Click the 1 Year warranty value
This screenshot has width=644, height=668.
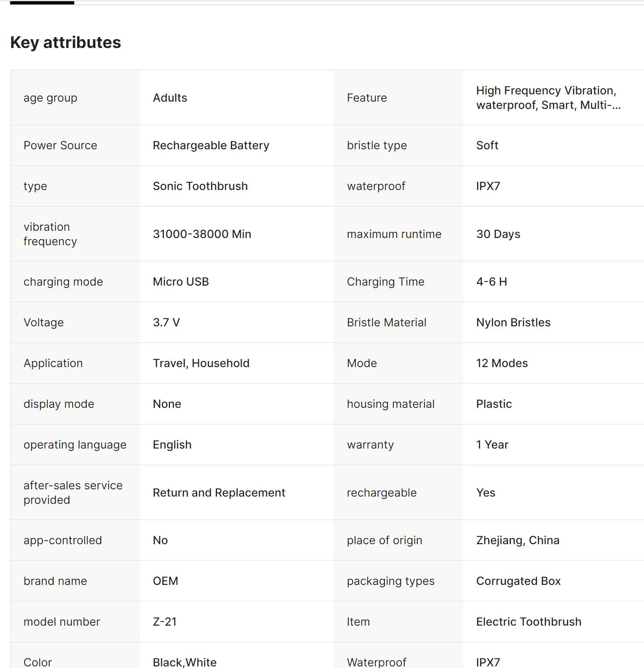pos(492,445)
